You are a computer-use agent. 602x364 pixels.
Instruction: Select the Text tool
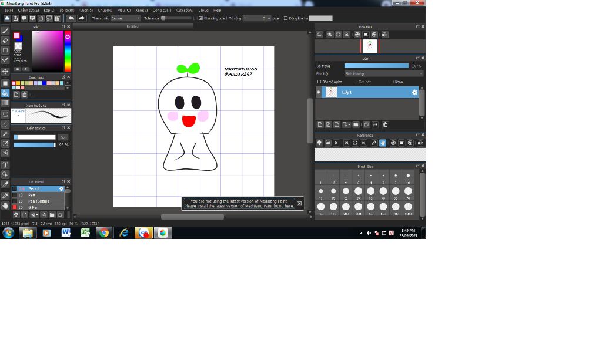[x=5, y=165]
